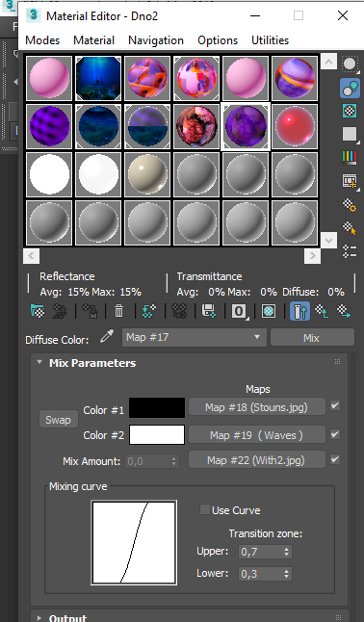Click Assign Material to Selection icon
This screenshot has height=622, width=364.
[x=90, y=311]
